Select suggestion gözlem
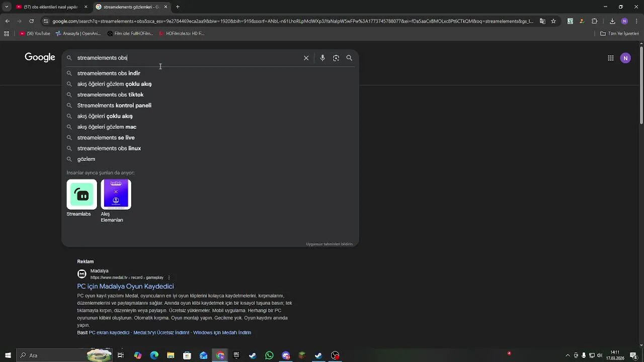This screenshot has width=644, height=362. pos(210,159)
